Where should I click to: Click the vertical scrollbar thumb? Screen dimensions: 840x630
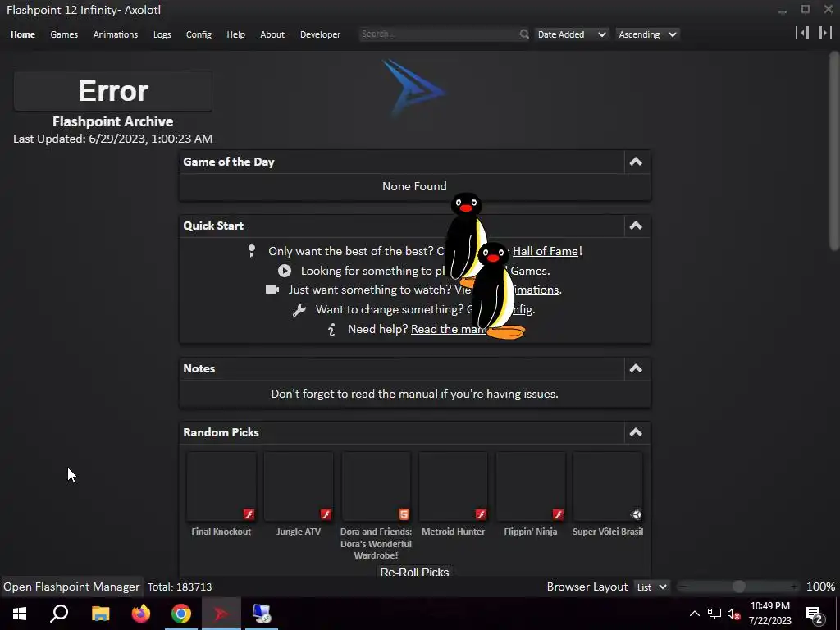(x=833, y=150)
